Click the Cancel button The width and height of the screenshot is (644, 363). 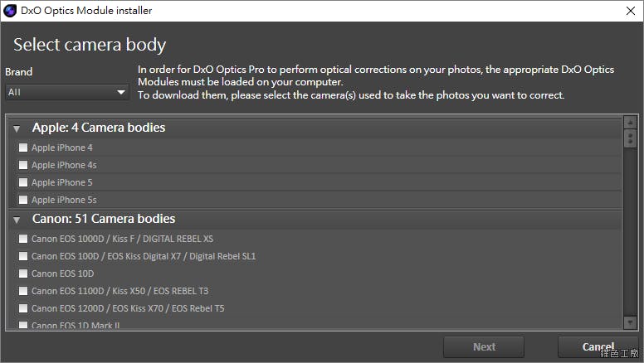598,347
